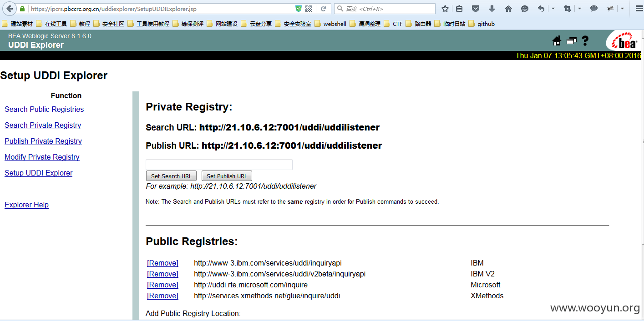Click the Set Publish URL button
644x321 pixels.
[227, 176]
